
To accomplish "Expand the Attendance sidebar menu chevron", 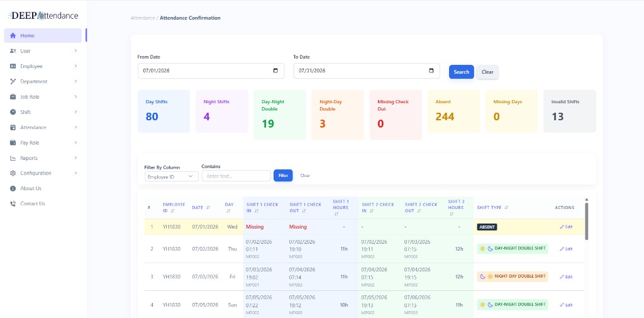I will [x=75, y=128].
